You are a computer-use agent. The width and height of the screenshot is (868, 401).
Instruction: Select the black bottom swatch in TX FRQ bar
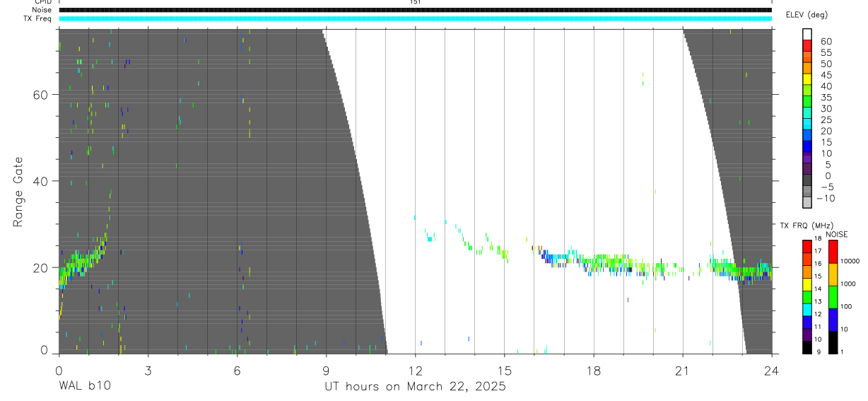click(x=807, y=347)
